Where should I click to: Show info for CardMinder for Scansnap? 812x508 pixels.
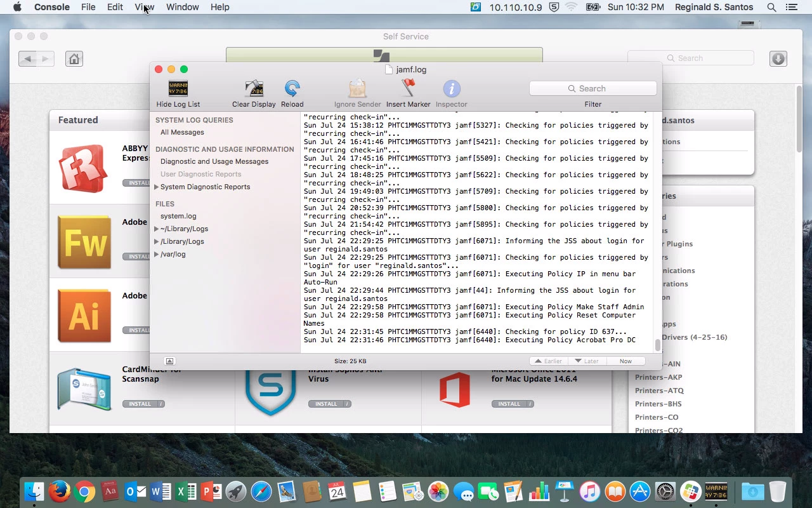coord(161,404)
